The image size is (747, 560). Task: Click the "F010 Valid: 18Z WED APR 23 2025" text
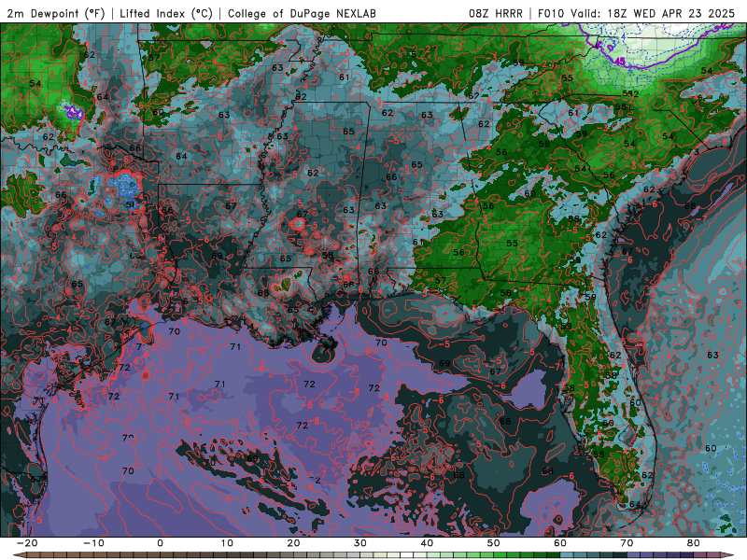(x=636, y=13)
